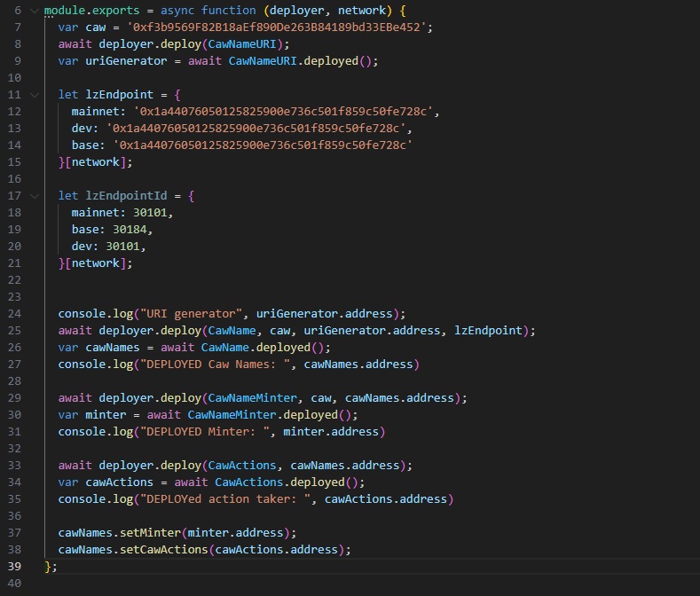The image size is (700, 596).
Task: Click the "DEPLOYed action taker: " string
Action: (225, 499)
